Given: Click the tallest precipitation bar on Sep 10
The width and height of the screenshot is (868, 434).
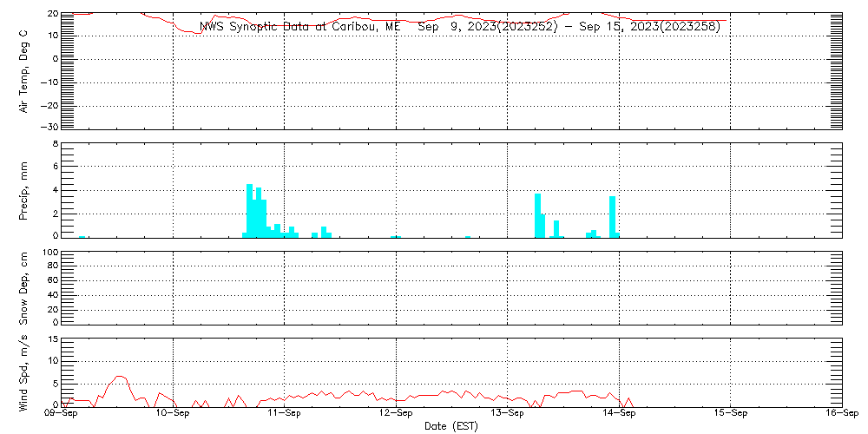Looking at the screenshot, I should click(x=249, y=209).
